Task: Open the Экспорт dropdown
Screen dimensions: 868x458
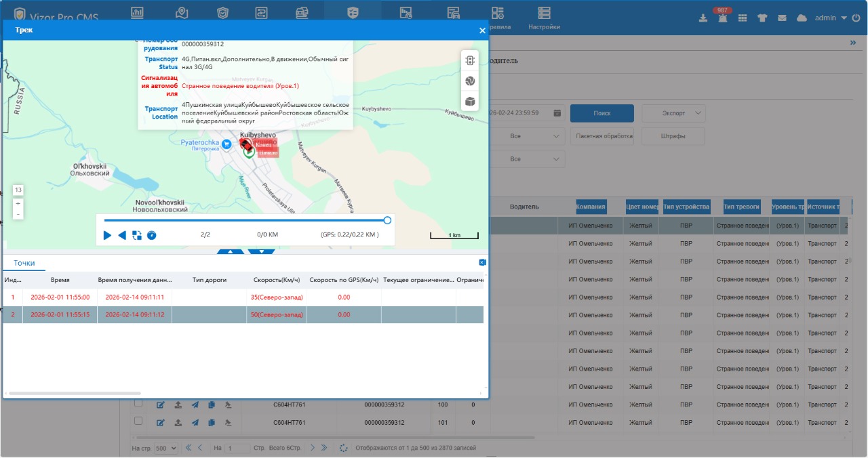Action: click(673, 113)
